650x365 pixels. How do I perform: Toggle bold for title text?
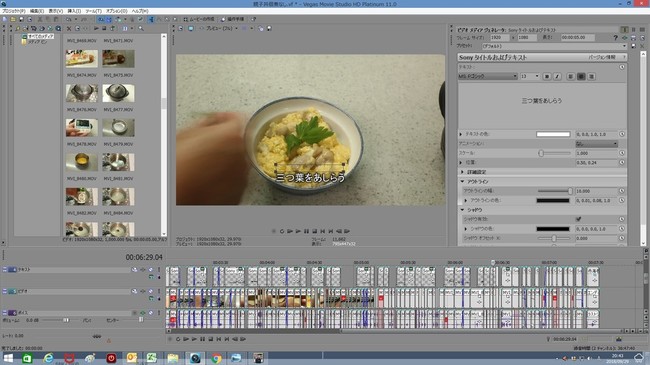pos(547,76)
